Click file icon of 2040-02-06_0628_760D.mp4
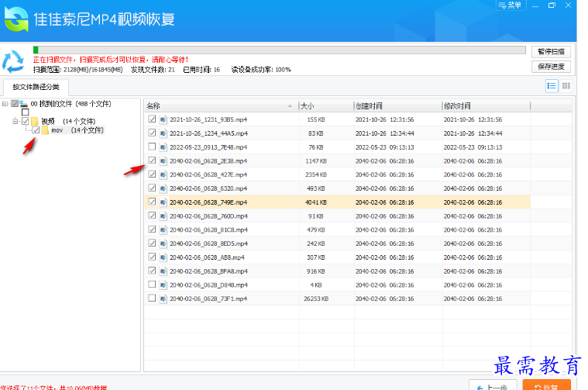This screenshot has width=588, height=390. [x=163, y=216]
